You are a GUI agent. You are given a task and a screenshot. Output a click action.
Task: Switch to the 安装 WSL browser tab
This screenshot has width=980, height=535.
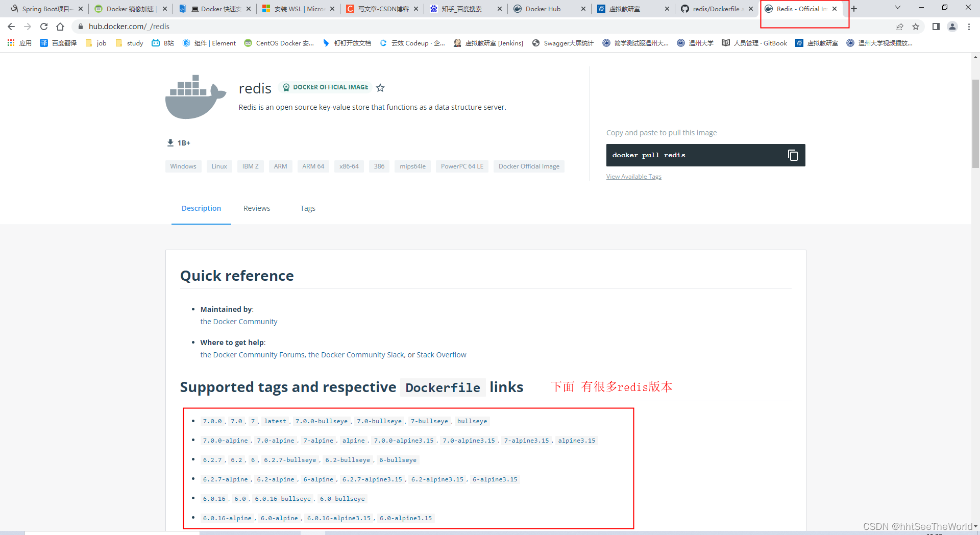(x=298, y=9)
